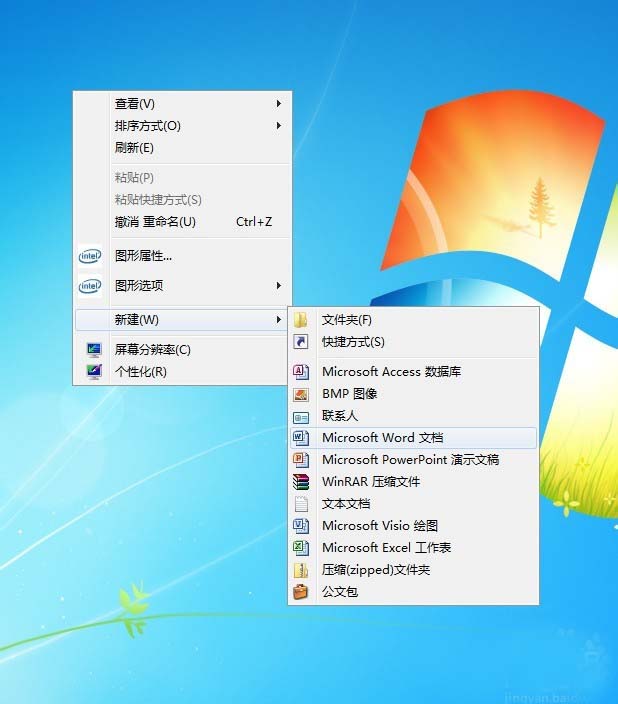Expand the 图形选项 submenu arrow
Image resolution: width=618 pixels, height=704 pixels.
pos(279,286)
